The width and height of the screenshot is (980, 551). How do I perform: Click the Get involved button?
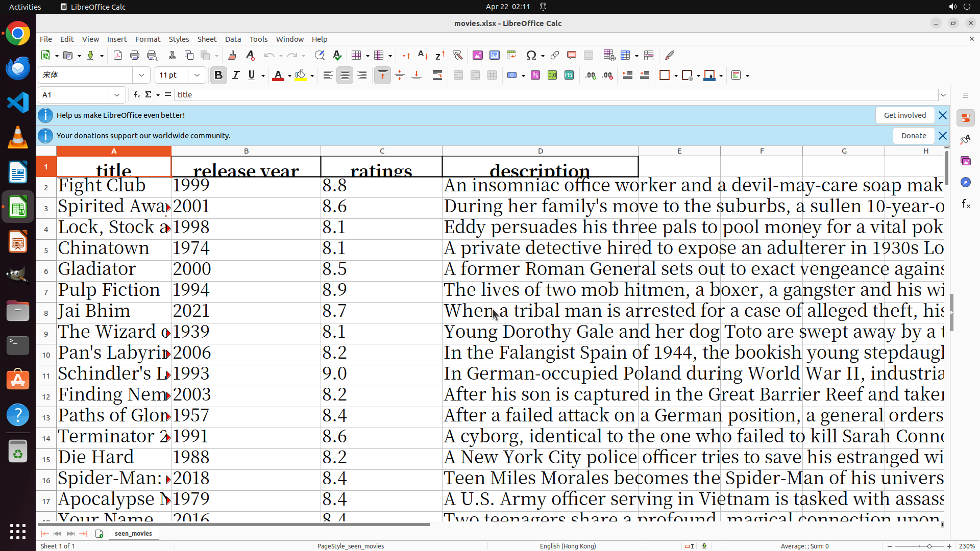coord(904,115)
